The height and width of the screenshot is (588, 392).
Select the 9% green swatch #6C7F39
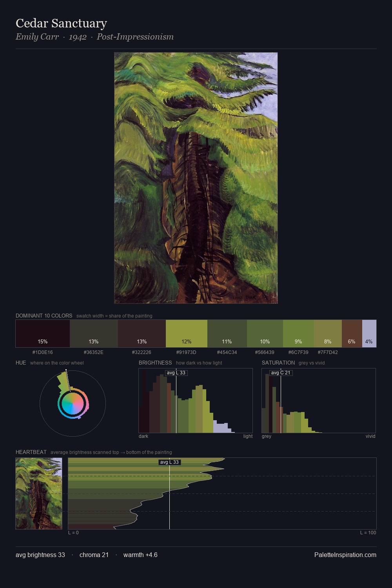(x=298, y=334)
